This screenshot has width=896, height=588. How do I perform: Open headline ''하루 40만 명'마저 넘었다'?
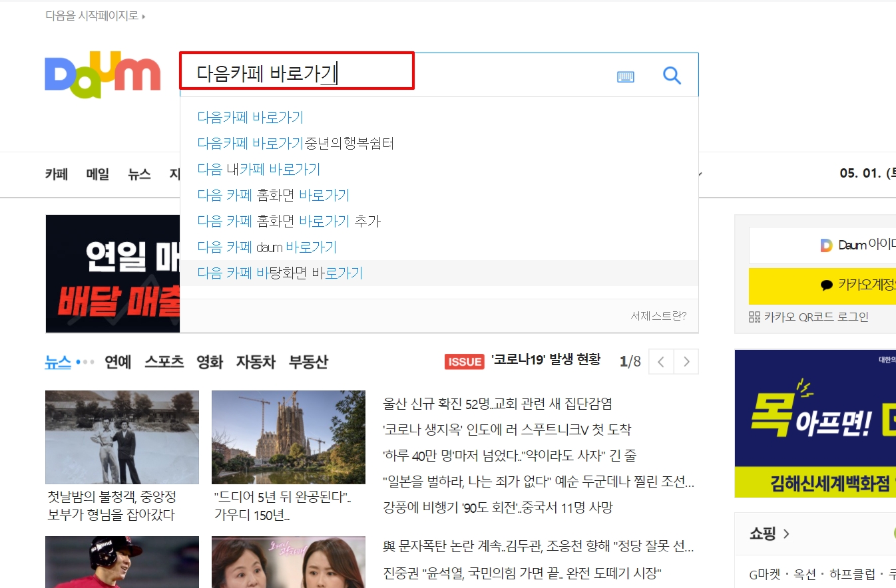[510, 455]
